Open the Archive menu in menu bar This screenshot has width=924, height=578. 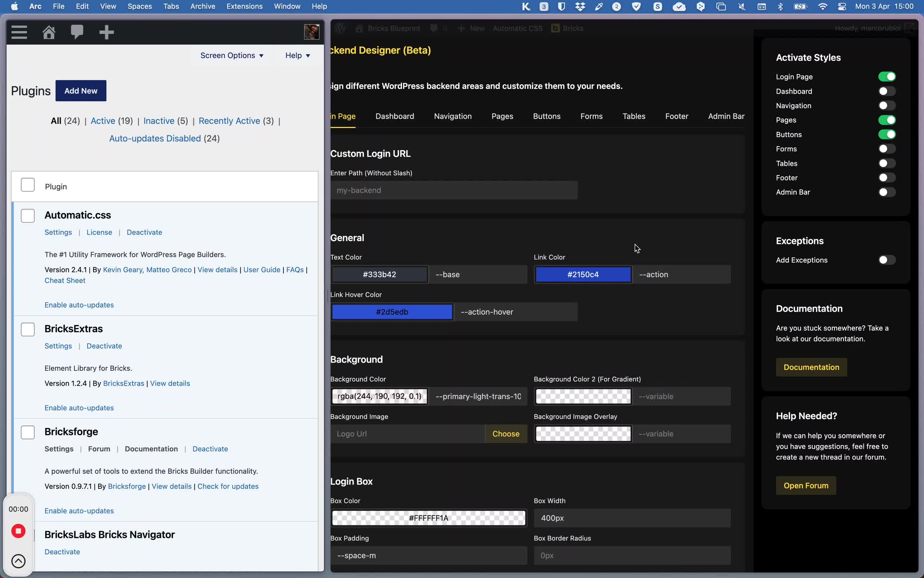[203, 6]
